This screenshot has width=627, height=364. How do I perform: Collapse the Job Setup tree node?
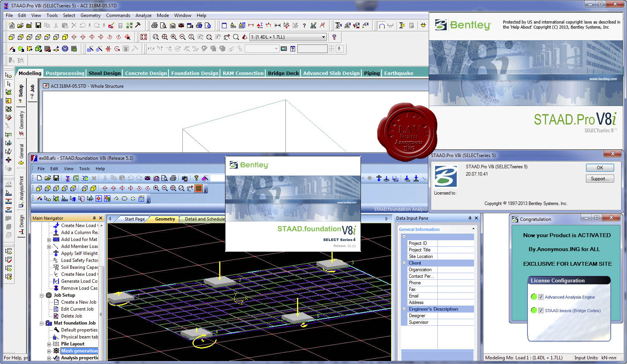point(41,295)
